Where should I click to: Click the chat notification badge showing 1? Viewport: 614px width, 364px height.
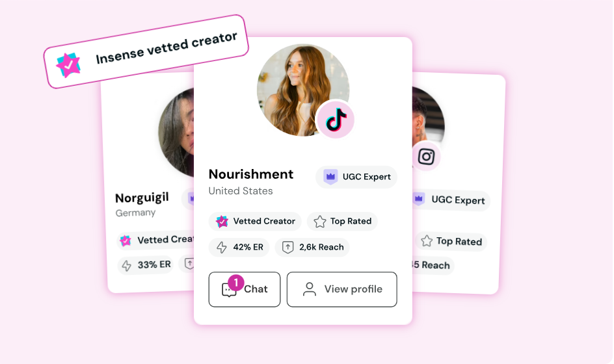[235, 283]
